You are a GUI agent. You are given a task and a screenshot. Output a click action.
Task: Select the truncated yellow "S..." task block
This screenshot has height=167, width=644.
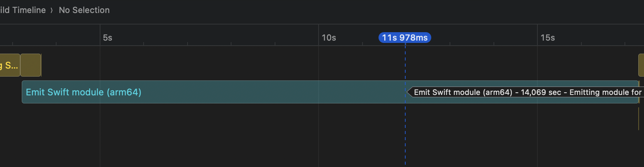click(10, 65)
